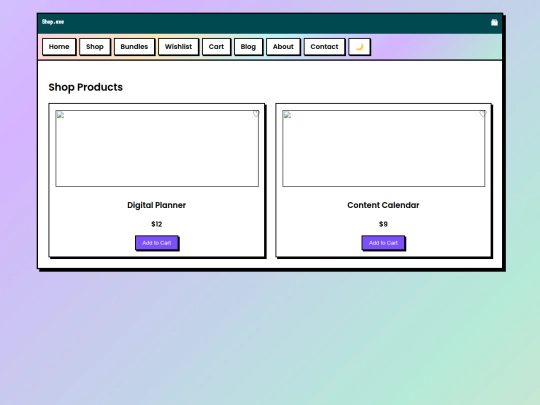540x405 pixels.
Task: Click the Content Calendar product image
Action: tap(384, 148)
